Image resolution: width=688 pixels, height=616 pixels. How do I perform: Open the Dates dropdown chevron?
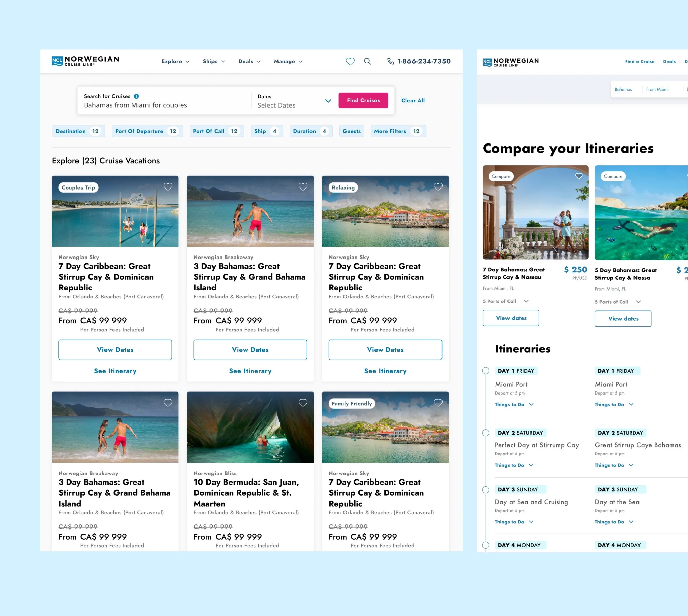(328, 101)
